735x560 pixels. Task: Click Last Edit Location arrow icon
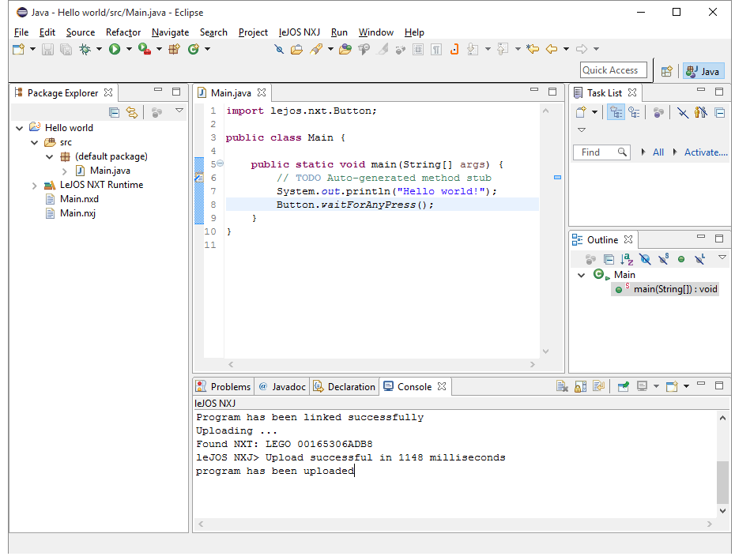(x=533, y=49)
